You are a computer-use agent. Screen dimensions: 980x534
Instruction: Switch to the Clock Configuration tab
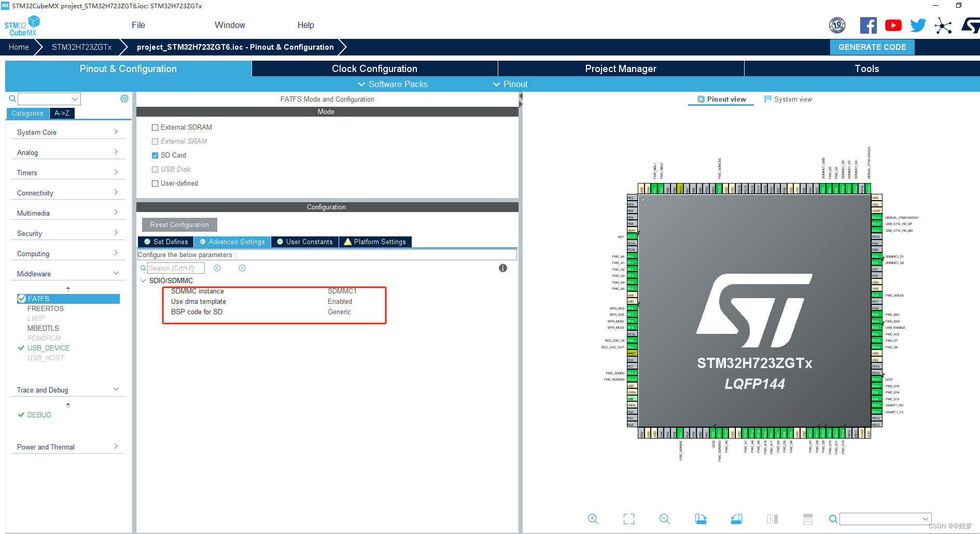(374, 69)
